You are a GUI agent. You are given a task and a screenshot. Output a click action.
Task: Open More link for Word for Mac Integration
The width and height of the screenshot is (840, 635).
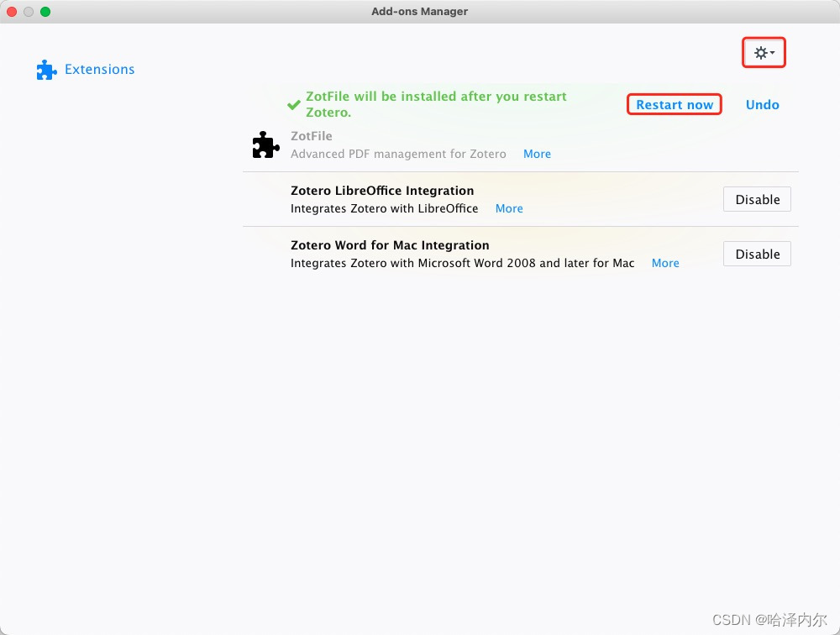[665, 263]
